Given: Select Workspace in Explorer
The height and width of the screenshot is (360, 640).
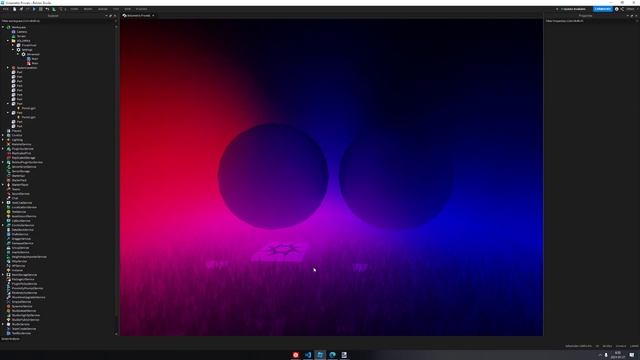Looking at the screenshot, I should click(18, 27).
